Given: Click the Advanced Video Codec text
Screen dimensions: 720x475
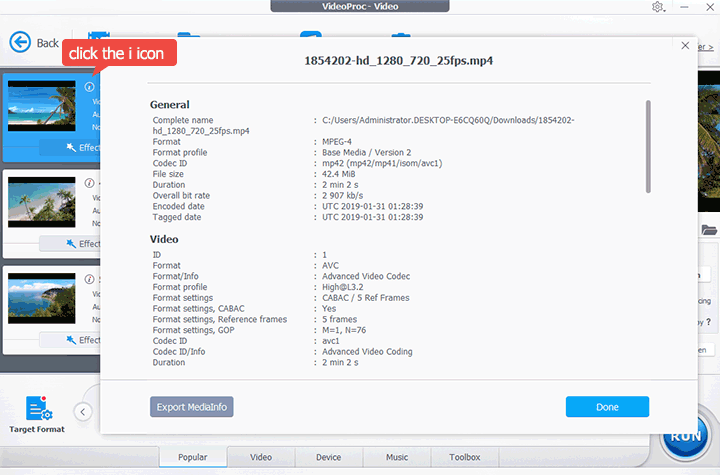Looking at the screenshot, I should [x=366, y=277].
